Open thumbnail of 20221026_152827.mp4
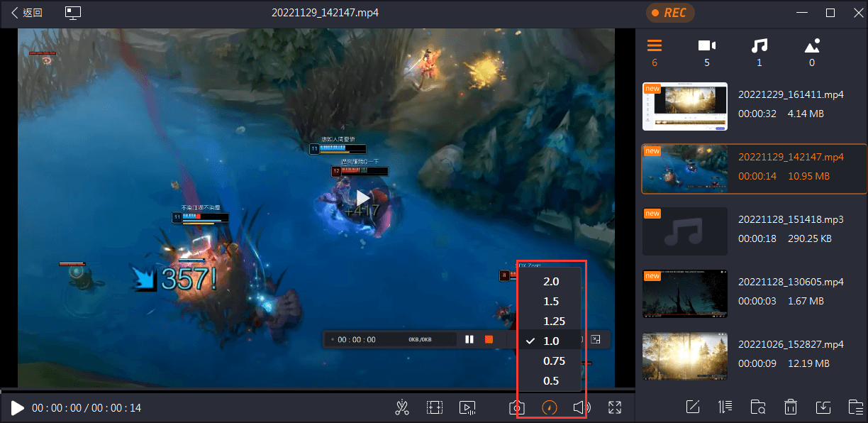 click(685, 356)
